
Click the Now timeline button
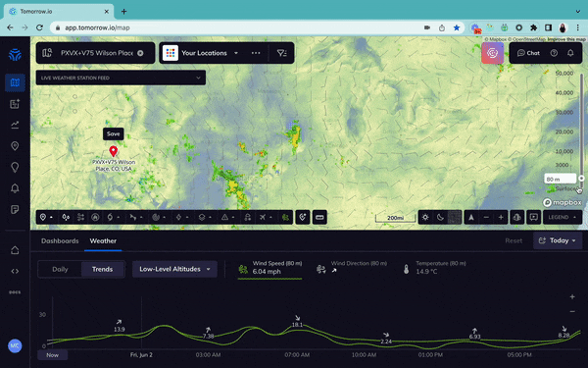click(x=53, y=355)
